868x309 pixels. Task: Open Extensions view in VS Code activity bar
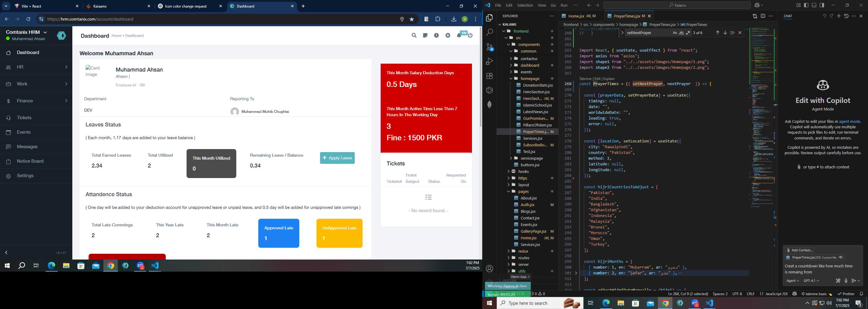pos(489,76)
